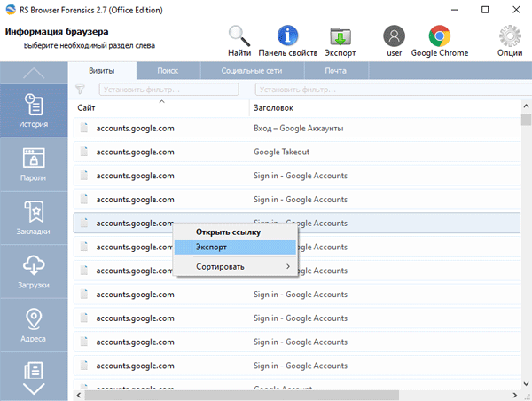Click the vertical scrollbar up arrow
Screen dimensions: 532x401
point(526,106)
